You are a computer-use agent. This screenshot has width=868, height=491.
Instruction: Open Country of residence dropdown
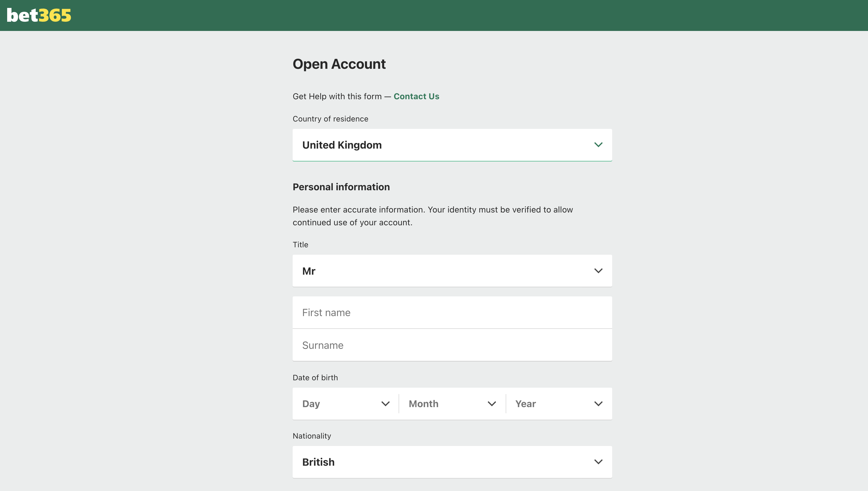point(452,145)
